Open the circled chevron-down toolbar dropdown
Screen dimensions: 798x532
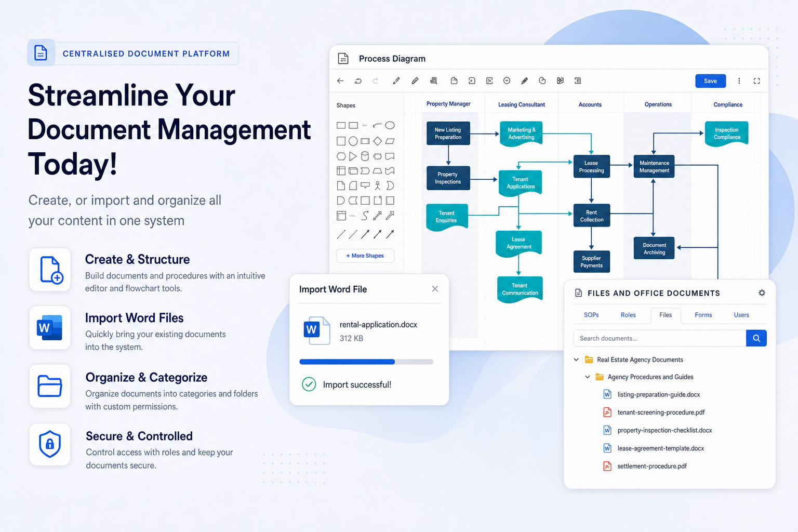507,81
